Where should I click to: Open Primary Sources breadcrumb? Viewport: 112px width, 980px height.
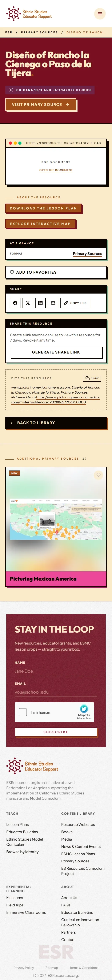(x=39, y=32)
